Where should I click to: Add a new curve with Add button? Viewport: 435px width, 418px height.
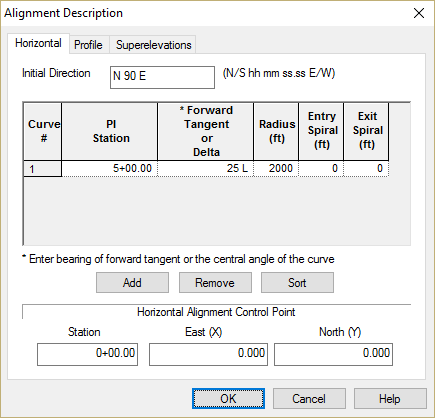(x=132, y=283)
